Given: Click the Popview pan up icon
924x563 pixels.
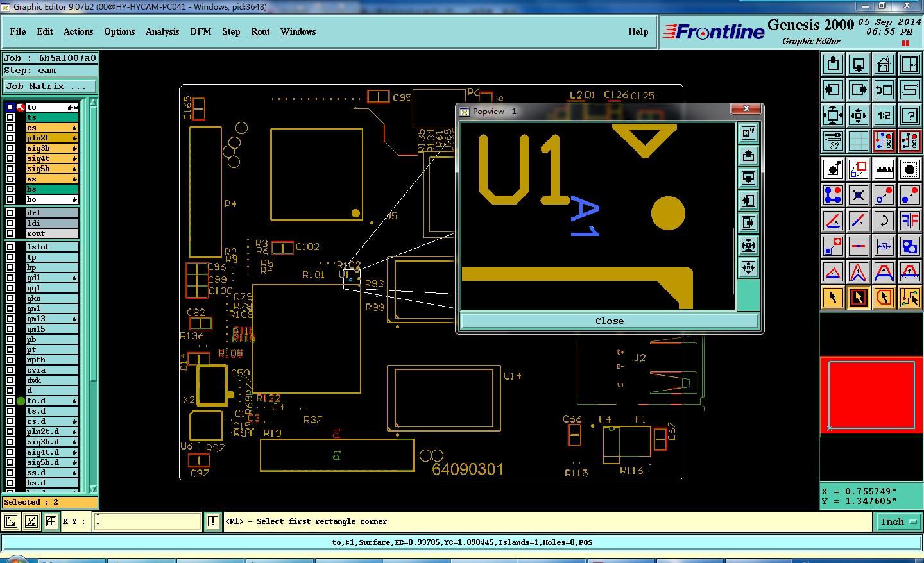Looking at the screenshot, I should tap(748, 155).
